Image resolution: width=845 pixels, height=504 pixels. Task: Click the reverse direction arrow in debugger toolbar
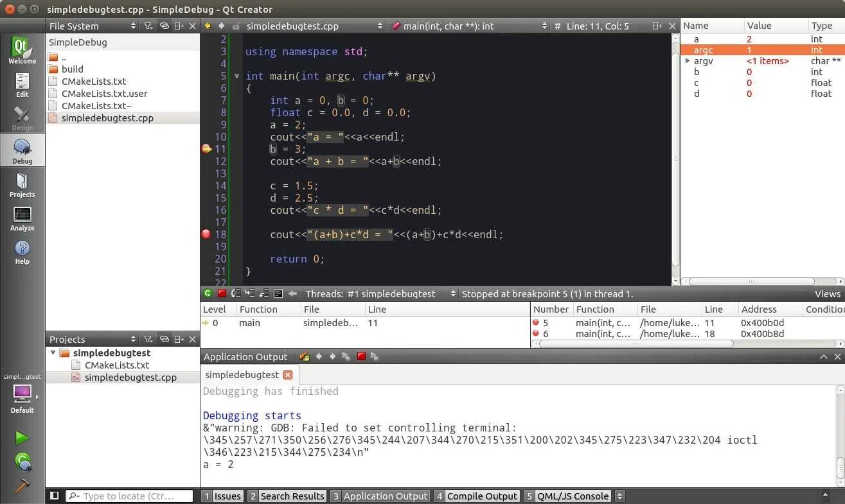pyautogui.click(x=292, y=293)
